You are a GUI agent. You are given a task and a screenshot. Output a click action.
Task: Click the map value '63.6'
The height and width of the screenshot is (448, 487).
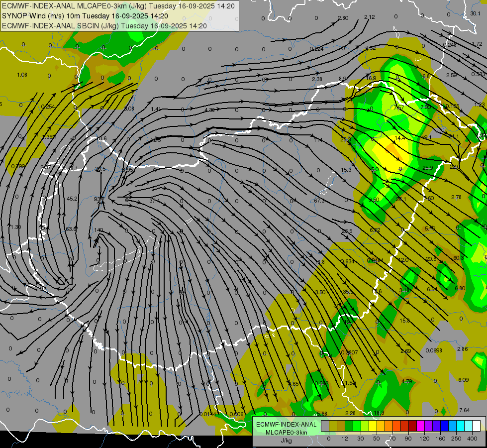click(71, 229)
